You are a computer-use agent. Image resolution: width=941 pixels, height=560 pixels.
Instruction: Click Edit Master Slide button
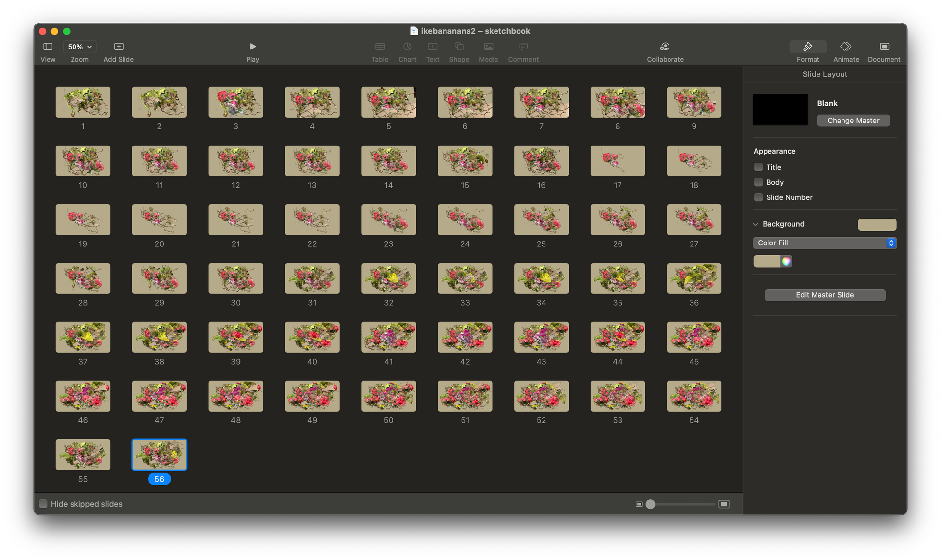coord(824,295)
